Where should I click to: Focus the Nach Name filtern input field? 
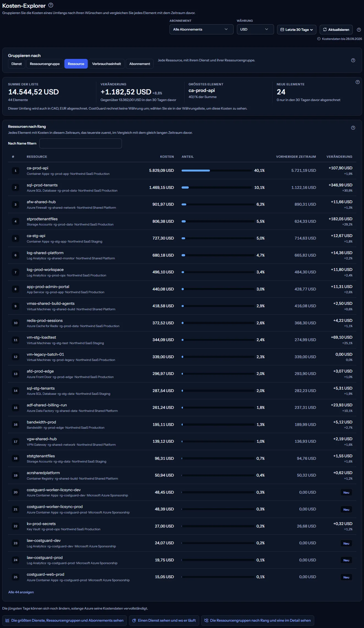[80, 143]
